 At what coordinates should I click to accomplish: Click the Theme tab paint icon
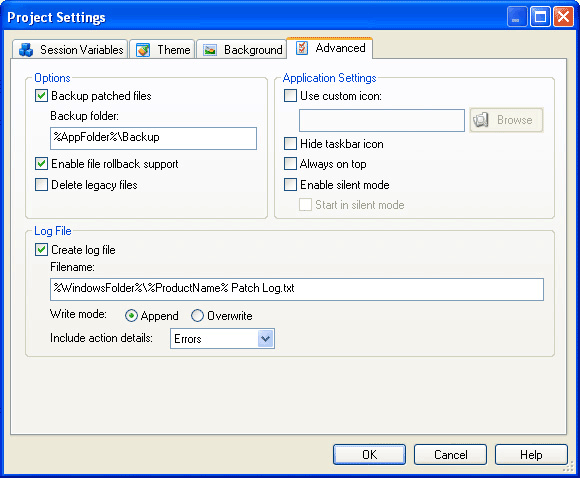pyautogui.click(x=143, y=50)
